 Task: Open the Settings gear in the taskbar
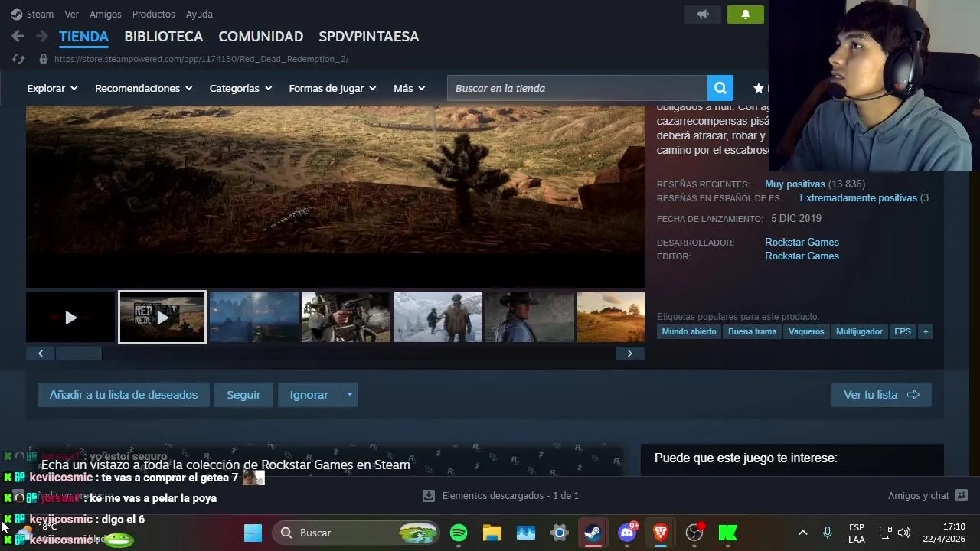coord(560,533)
